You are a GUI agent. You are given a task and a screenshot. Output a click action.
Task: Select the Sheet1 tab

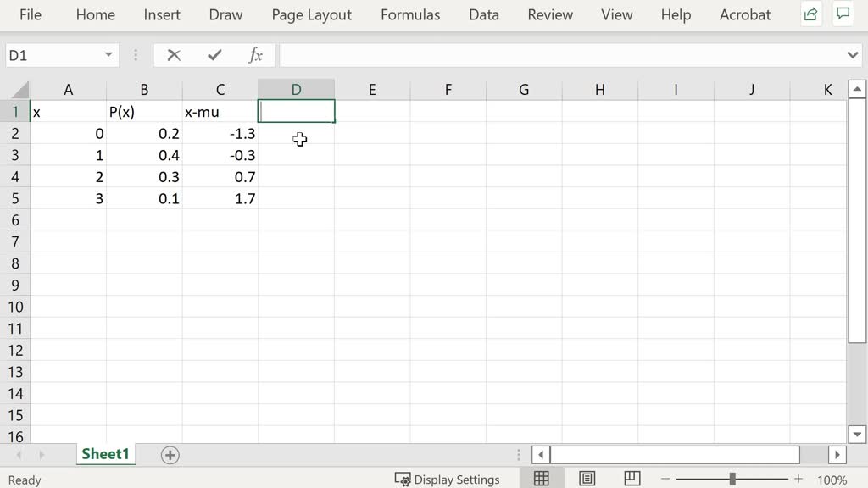click(105, 454)
